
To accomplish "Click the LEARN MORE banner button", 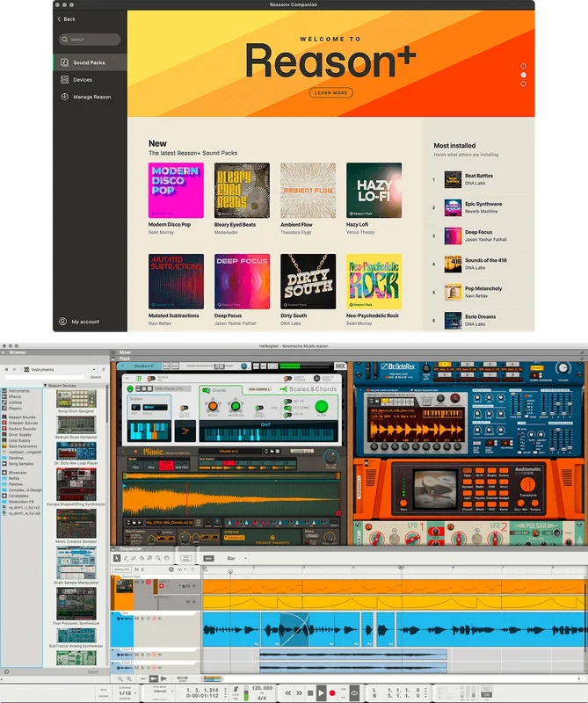I will tap(331, 93).
